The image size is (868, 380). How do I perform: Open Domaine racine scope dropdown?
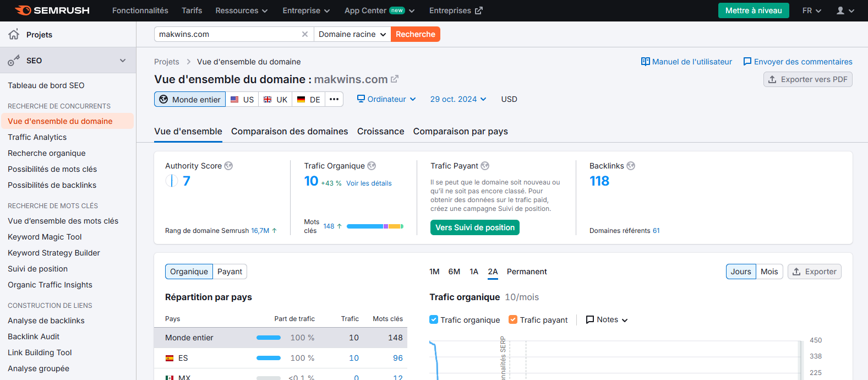click(352, 34)
